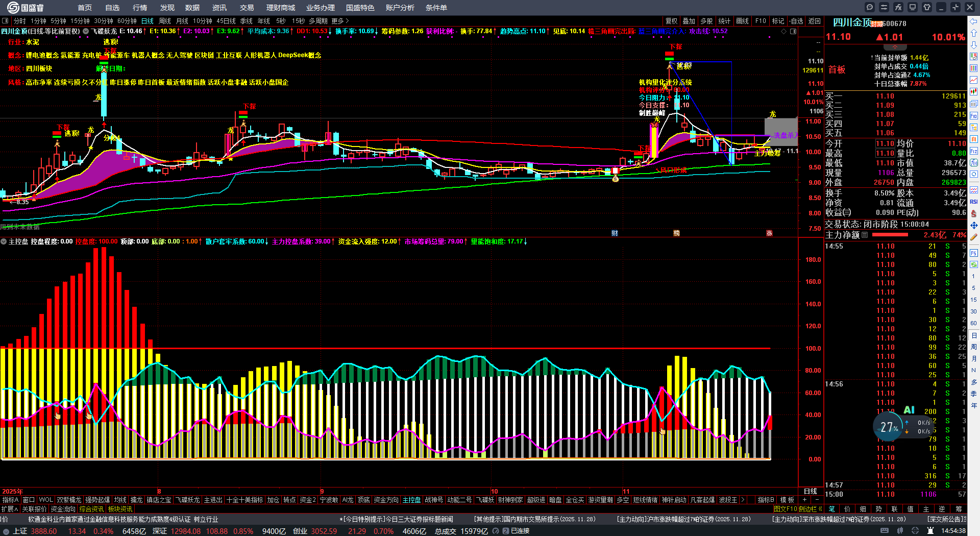Toggle the 画线 drawing line mode
The image size is (980, 536).
pos(742,21)
